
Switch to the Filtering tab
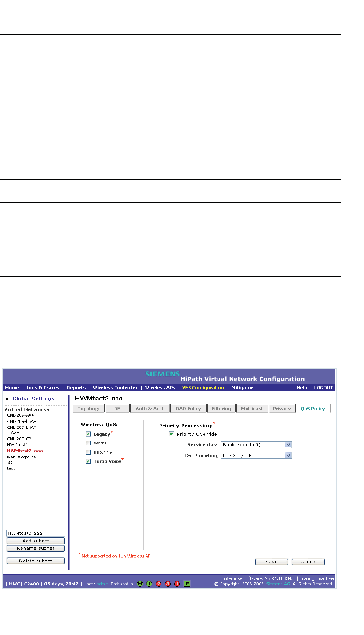click(221, 409)
